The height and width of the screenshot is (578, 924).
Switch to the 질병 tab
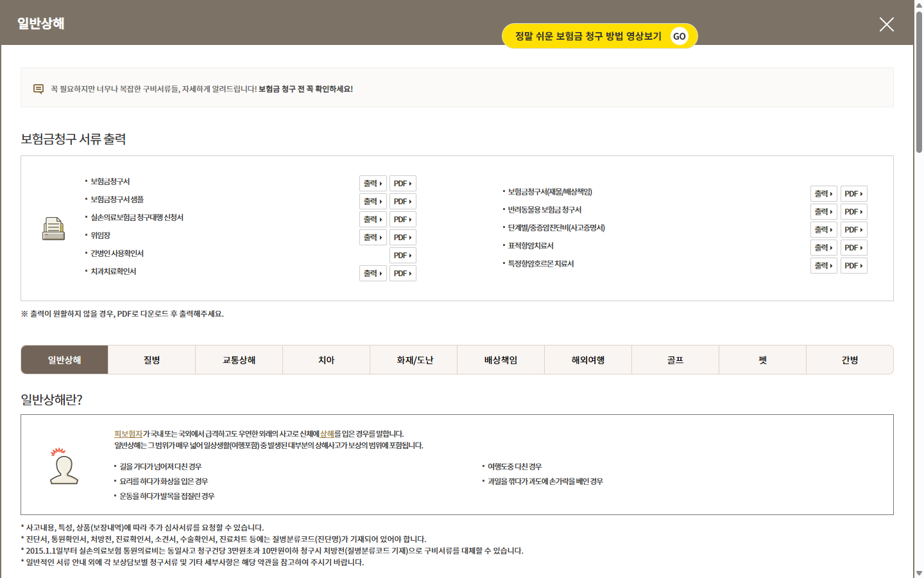151,360
